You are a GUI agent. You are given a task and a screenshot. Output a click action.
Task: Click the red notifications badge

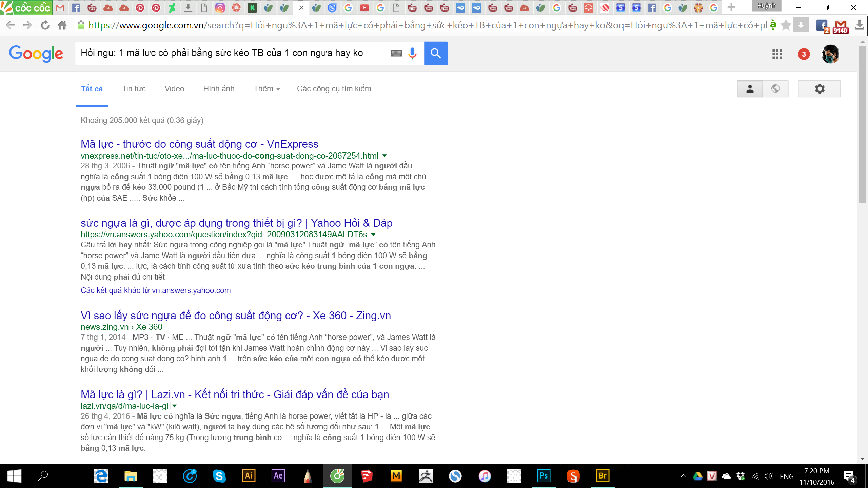(x=804, y=54)
